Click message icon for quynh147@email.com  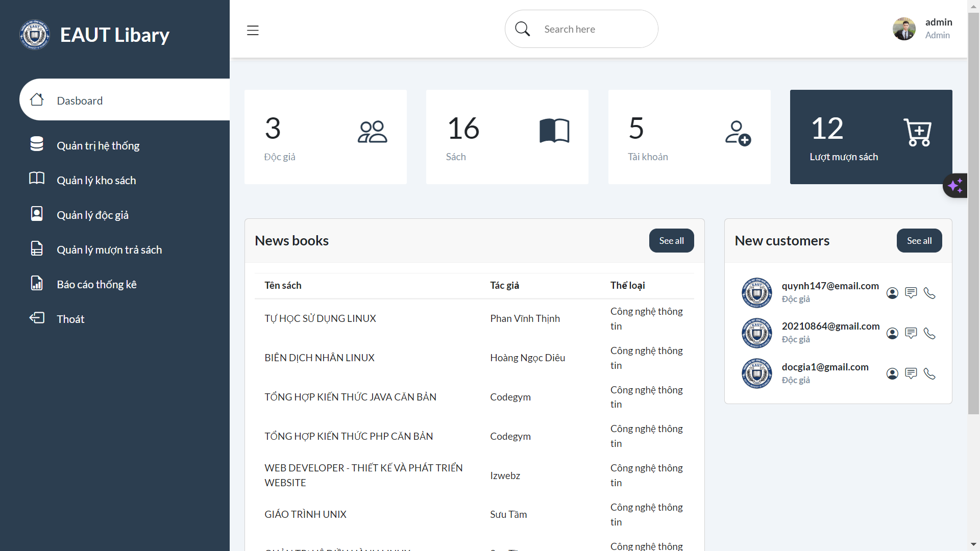pos(911,293)
